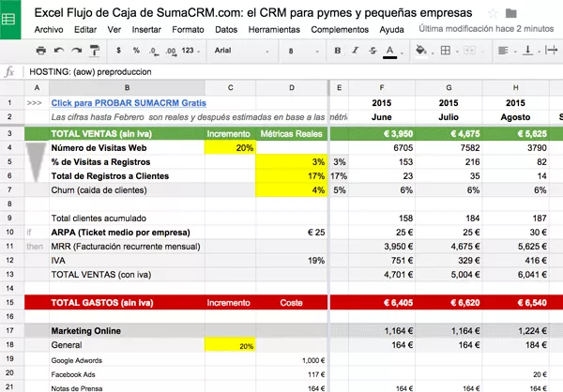This screenshot has height=392, width=563.
Task: Select column B header
Action: (x=127, y=87)
